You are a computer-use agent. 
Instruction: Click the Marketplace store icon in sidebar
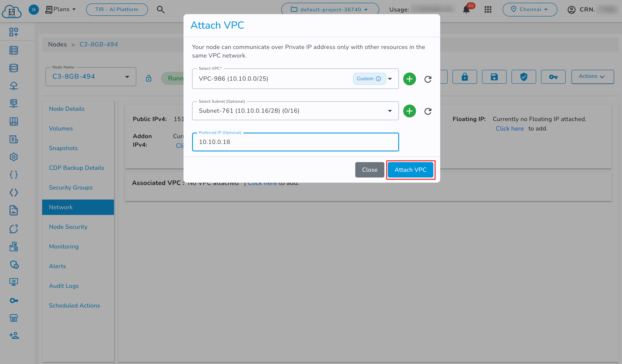coord(13,318)
